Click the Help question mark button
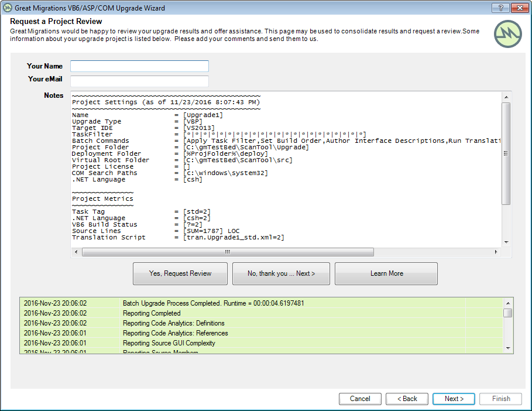532x411 pixels. (500, 8)
